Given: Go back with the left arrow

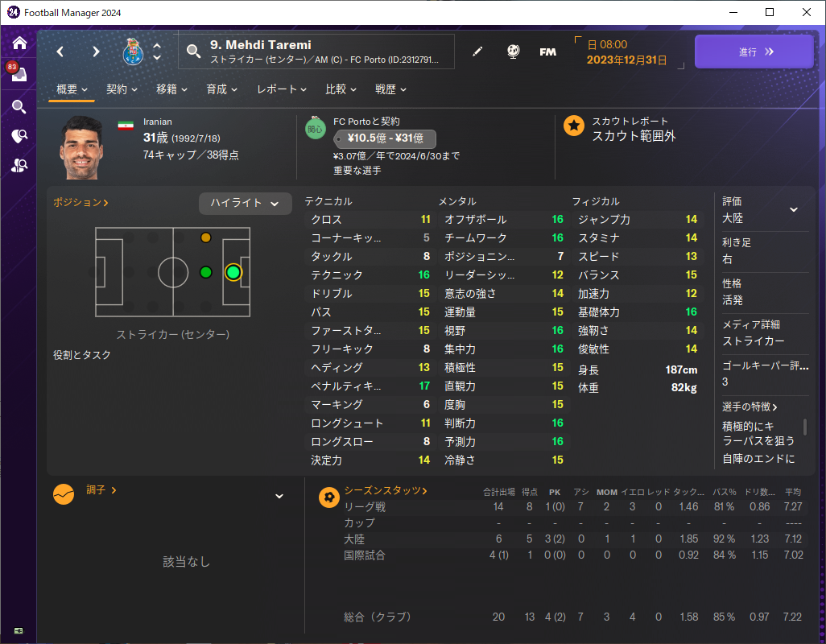Looking at the screenshot, I should click(60, 52).
